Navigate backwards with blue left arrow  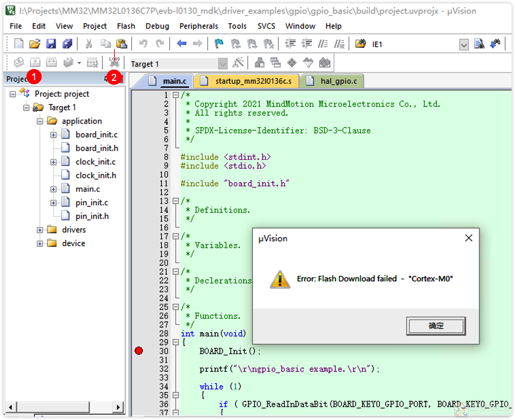tap(181, 44)
